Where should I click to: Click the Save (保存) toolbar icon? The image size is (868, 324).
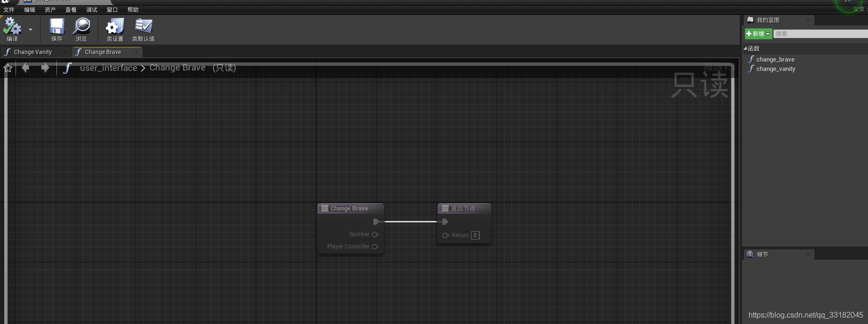pyautogui.click(x=57, y=26)
